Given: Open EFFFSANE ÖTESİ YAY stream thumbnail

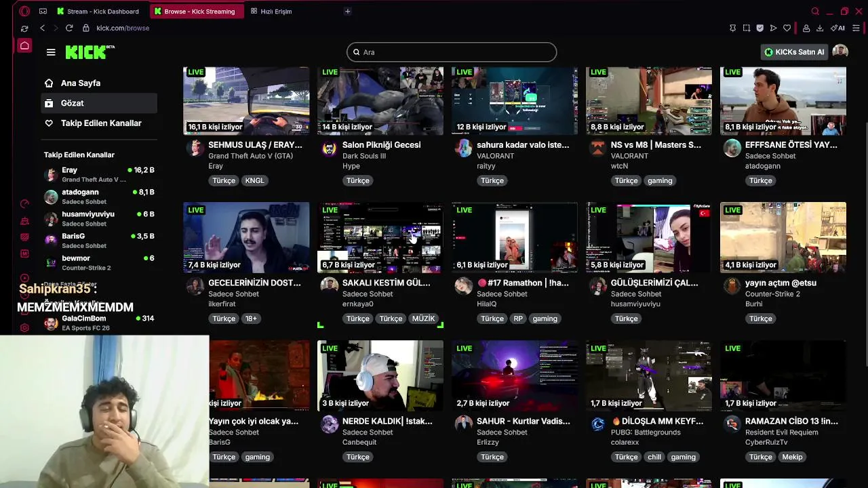Looking at the screenshot, I should pos(783,100).
